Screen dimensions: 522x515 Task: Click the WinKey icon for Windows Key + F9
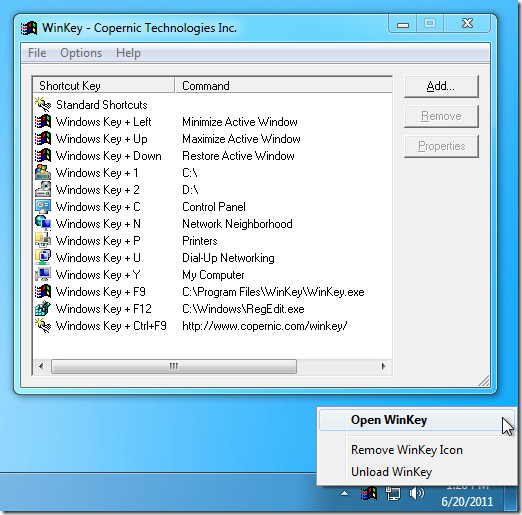coord(43,291)
